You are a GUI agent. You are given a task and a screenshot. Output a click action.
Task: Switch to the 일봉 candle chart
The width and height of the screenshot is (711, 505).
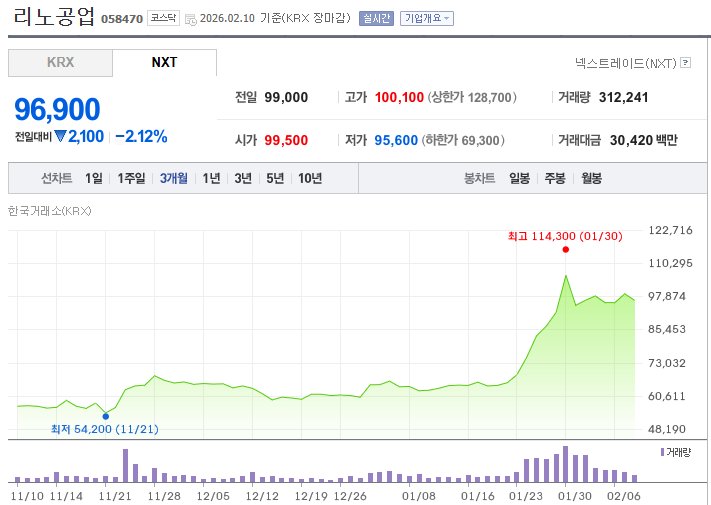coord(519,178)
